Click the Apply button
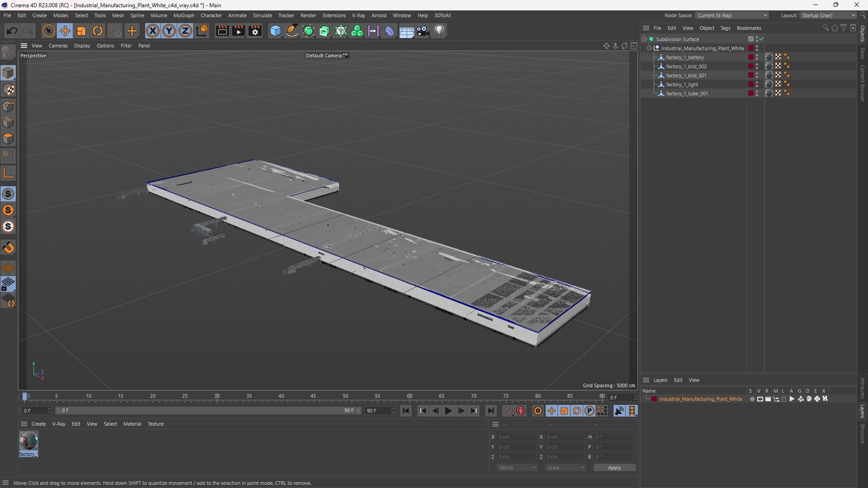 click(614, 468)
